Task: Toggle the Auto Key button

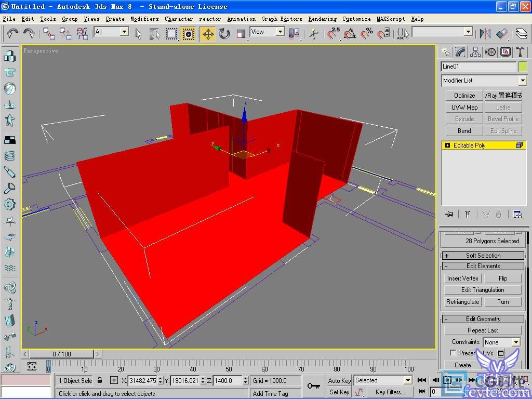Action: coord(339,381)
